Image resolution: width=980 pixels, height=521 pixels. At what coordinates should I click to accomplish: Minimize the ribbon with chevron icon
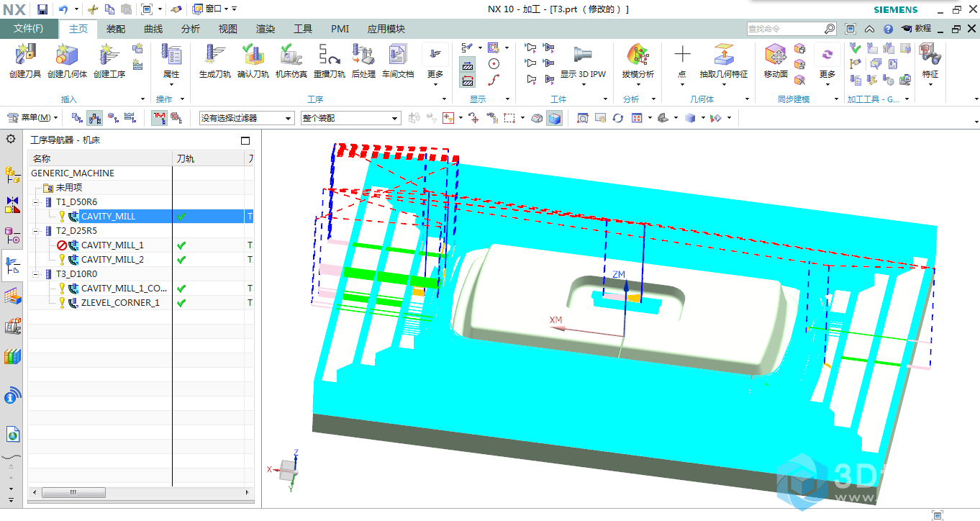pos(869,29)
